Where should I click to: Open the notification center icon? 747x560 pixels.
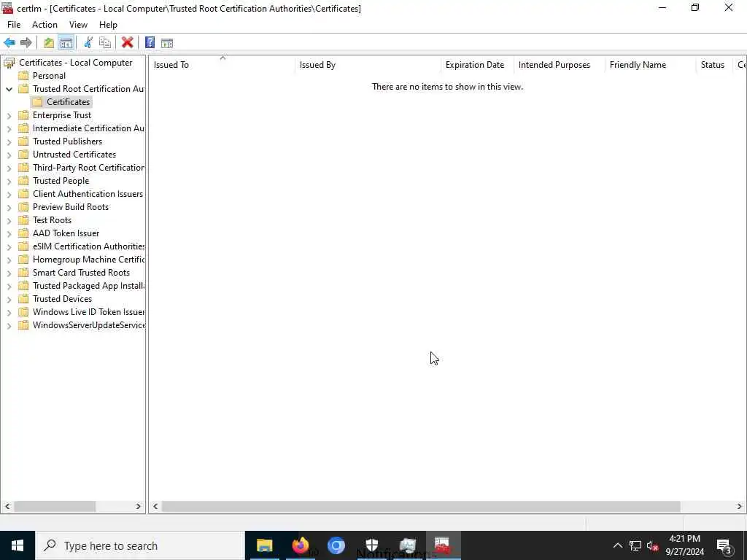(x=724, y=545)
